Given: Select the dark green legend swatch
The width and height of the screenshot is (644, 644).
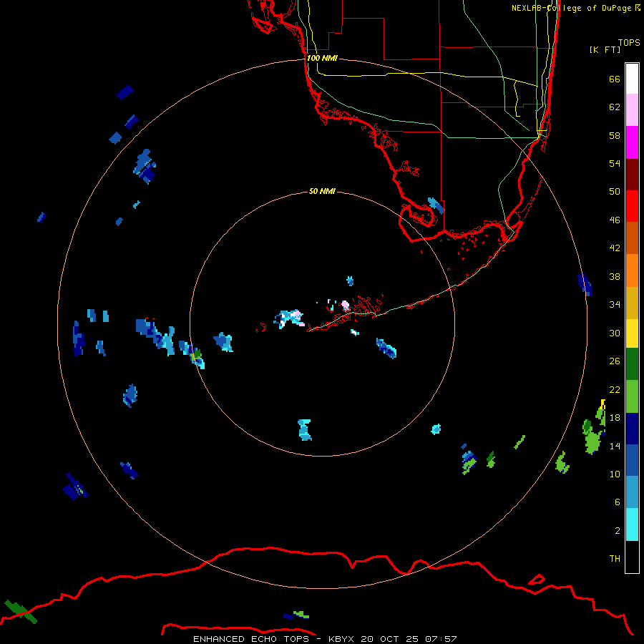Looking at the screenshot, I should (632, 364).
